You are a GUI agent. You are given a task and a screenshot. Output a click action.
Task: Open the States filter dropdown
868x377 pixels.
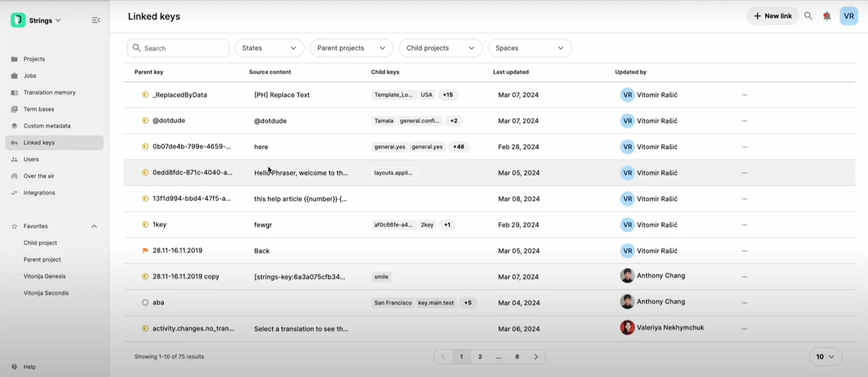(x=269, y=48)
